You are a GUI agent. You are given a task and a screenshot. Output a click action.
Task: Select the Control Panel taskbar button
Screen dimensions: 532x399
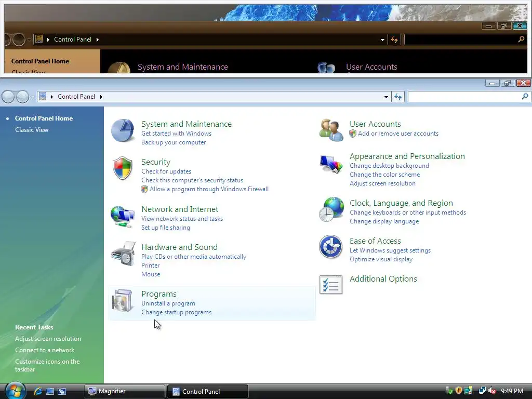(x=208, y=392)
